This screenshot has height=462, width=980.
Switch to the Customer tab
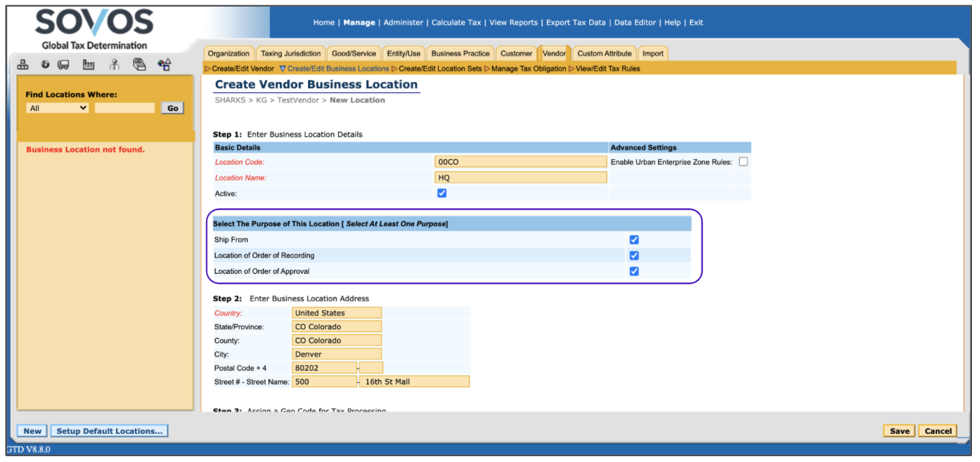(516, 54)
